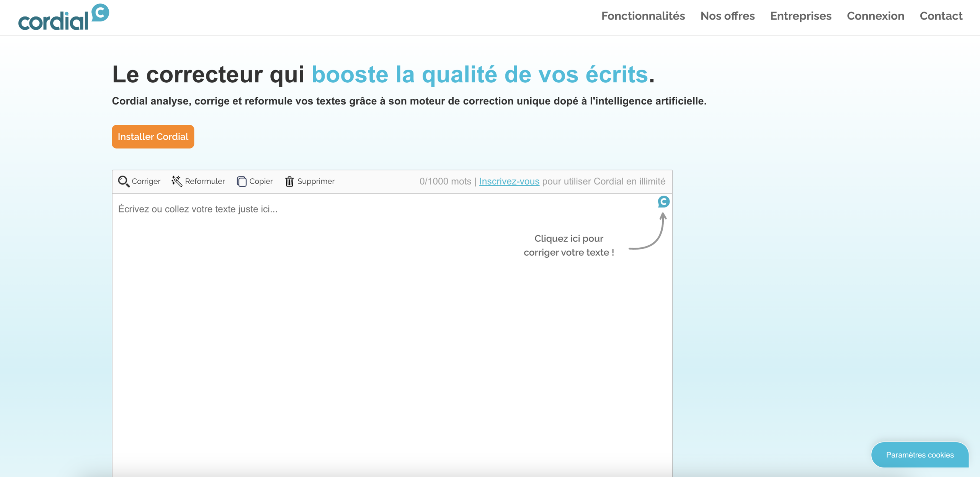This screenshot has height=477, width=980.
Task: Open the Connexion page
Action: pos(875,16)
